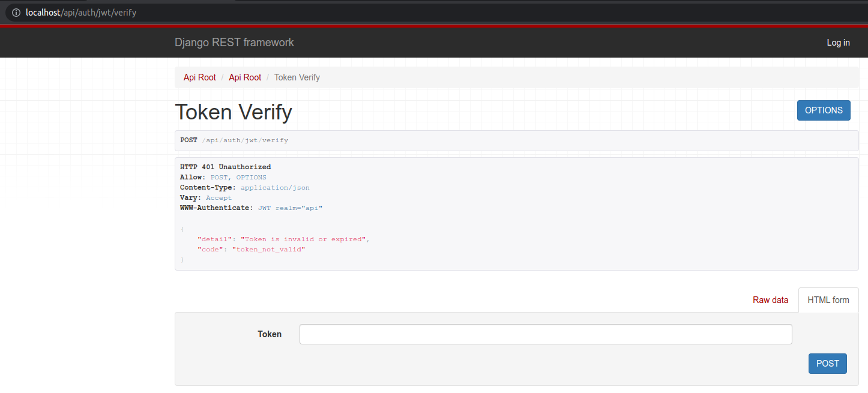Select the second Api Root breadcrumb link
This screenshot has width=868, height=393.
245,77
